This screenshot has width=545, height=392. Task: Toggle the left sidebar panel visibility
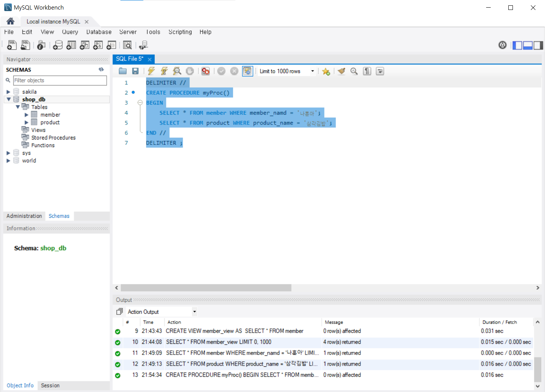point(517,45)
